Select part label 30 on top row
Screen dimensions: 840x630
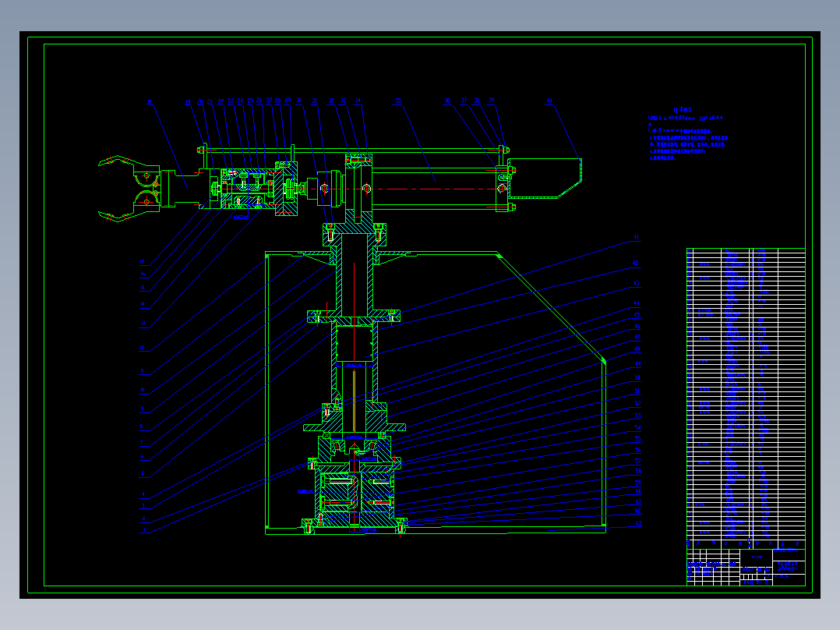pyautogui.click(x=299, y=101)
